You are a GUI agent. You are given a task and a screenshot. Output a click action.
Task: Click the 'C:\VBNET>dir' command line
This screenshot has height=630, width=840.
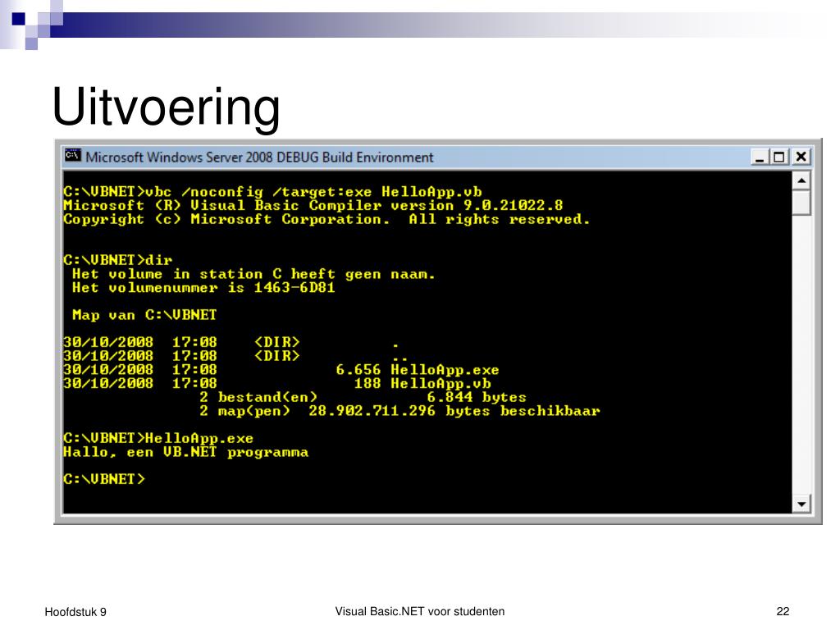tap(118, 260)
